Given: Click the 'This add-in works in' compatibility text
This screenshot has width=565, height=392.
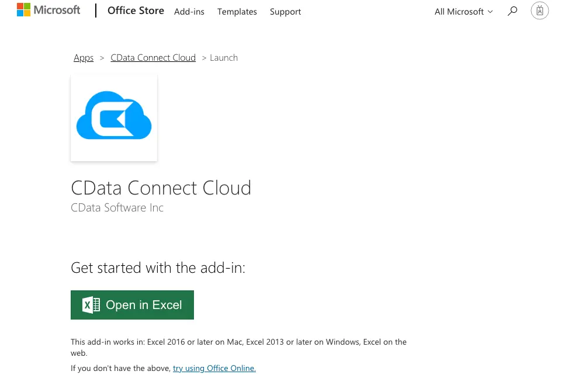Looking at the screenshot, I should (x=238, y=348).
